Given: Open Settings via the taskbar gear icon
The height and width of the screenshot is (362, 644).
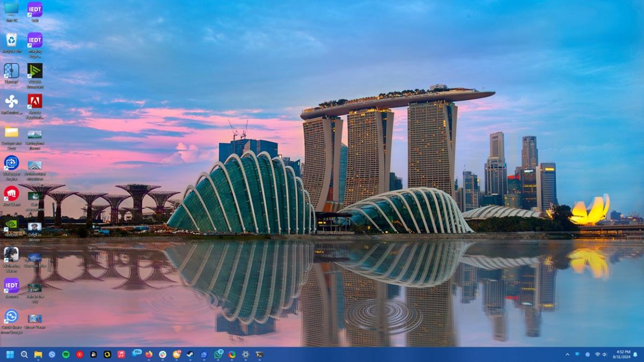Looking at the screenshot, I should [x=245, y=354].
